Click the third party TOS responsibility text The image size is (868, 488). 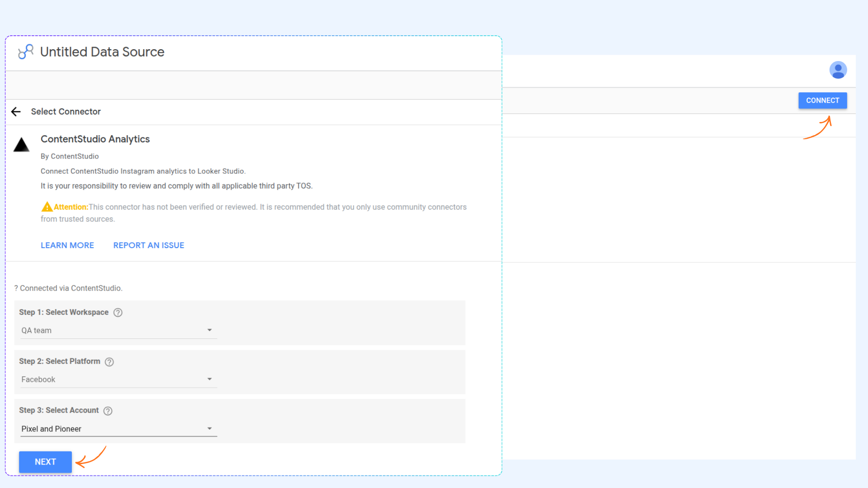(x=176, y=186)
